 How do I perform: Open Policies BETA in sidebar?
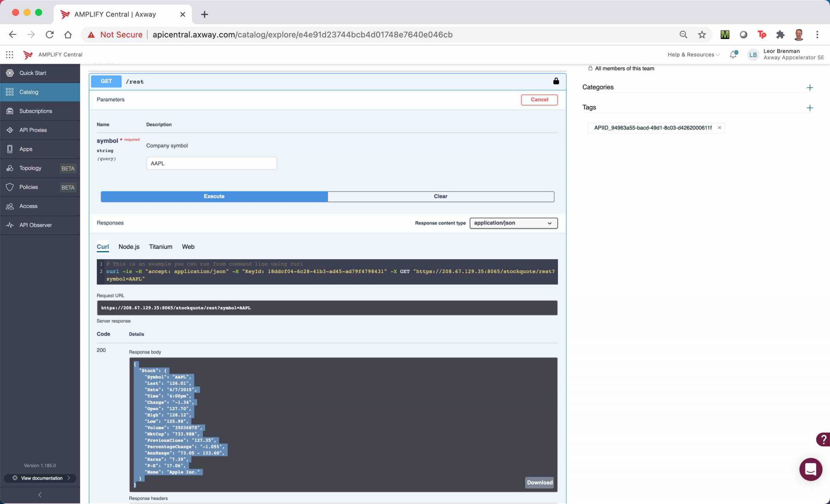pos(40,187)
